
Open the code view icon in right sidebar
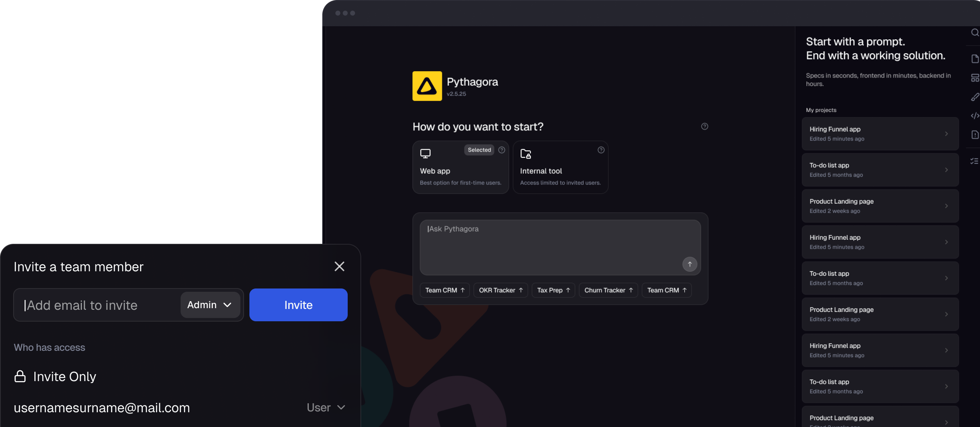(975, 116)
